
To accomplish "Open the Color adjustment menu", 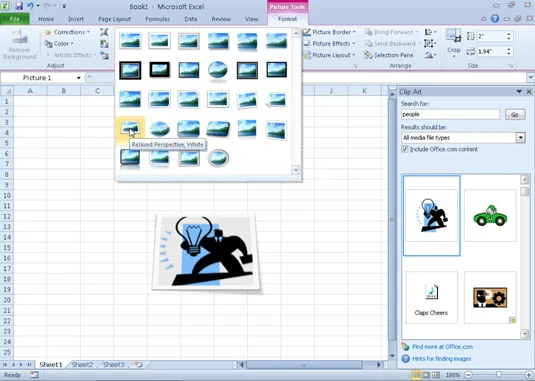I will point(59,44).
